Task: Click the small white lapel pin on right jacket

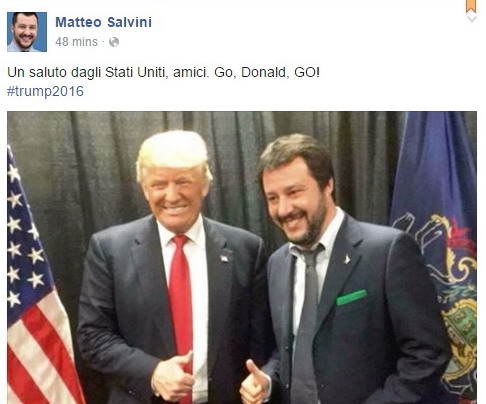Action: click(347, 259)
